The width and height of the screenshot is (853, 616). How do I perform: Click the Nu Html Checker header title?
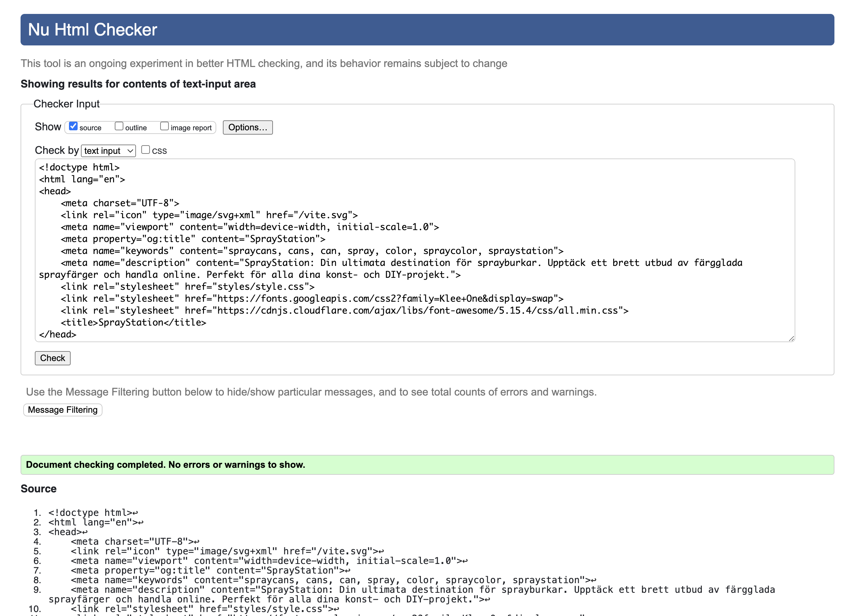(93, 30)
